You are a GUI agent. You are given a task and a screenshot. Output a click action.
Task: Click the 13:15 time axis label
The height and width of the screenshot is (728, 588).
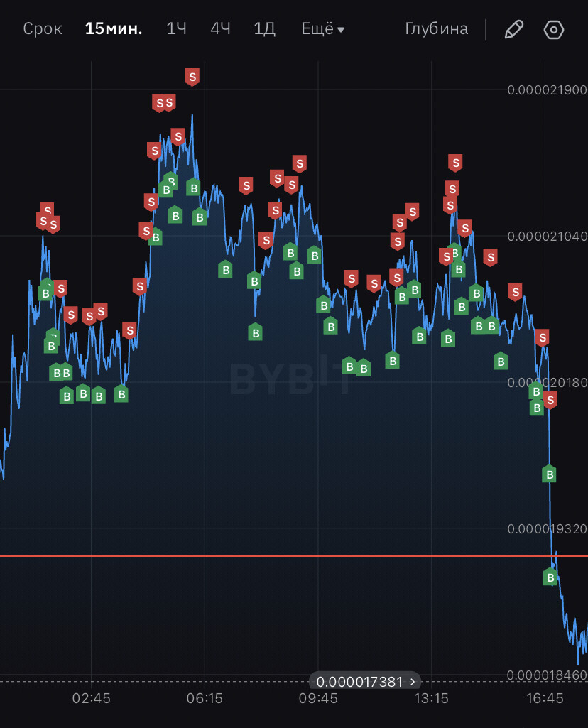(x=431, y=698)
